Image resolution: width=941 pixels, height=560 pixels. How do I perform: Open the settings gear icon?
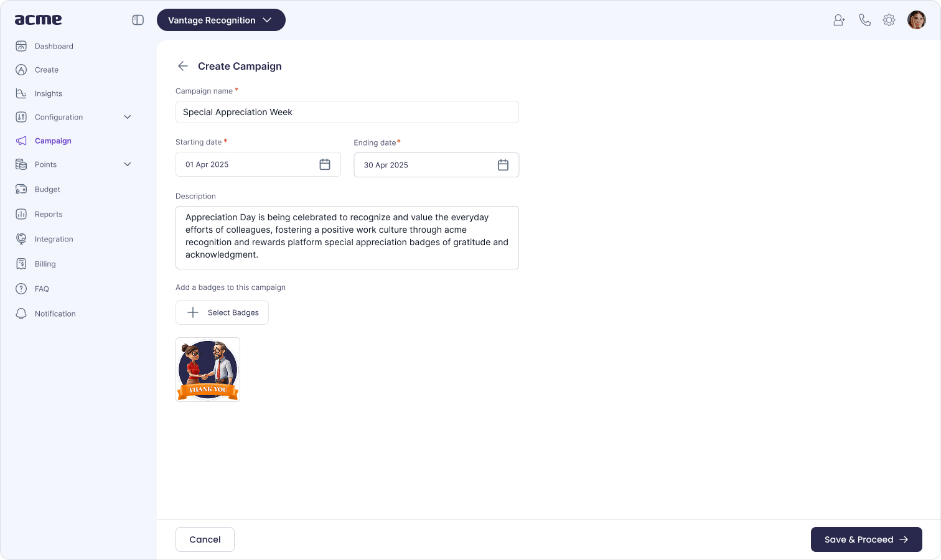pos(889,20)
